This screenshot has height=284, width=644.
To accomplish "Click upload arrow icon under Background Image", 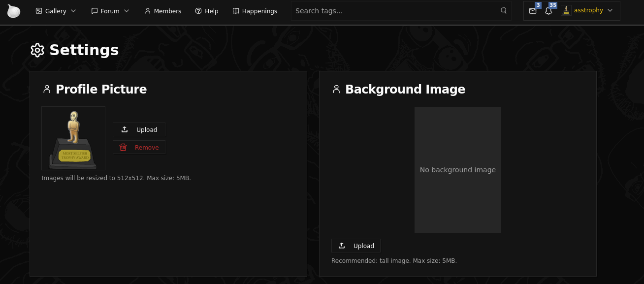I will [x=342, y=246].
